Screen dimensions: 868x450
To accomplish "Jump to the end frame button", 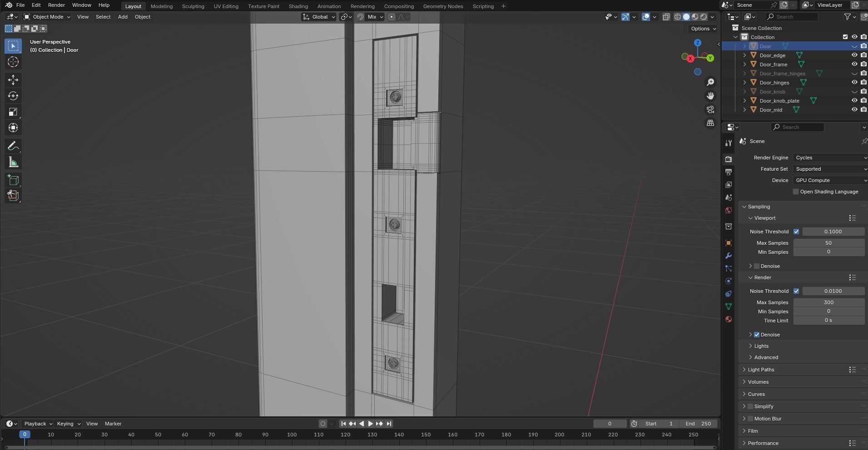I will click(389, 424).
